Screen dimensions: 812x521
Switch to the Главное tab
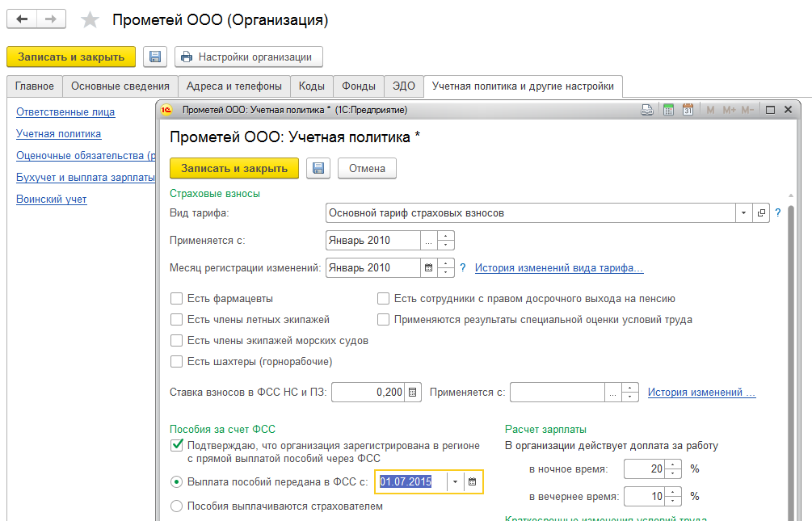click(x=35, y=86)
